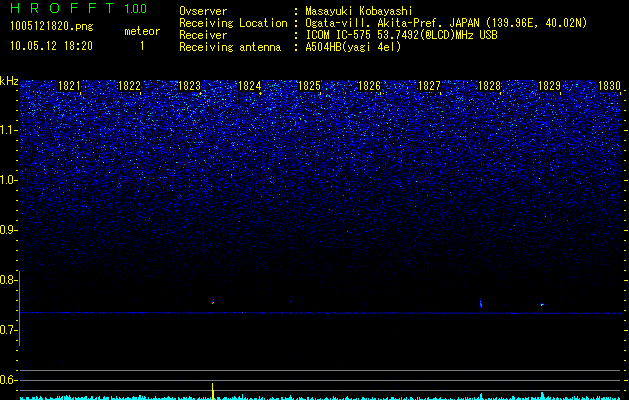Click the 0.7 kHz axis label

[x=7, y=330]
